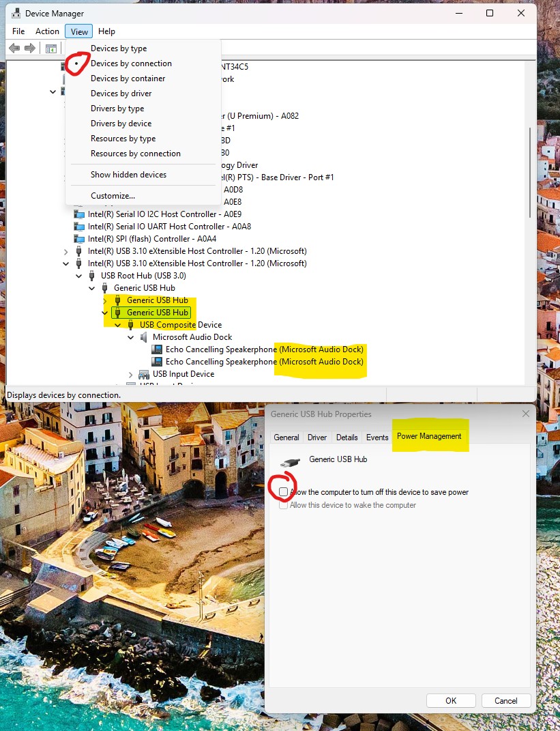560x731 pixels.
Task: Collapse the USB Root Hub (USB 3.0) node
Action: point(78,276)
